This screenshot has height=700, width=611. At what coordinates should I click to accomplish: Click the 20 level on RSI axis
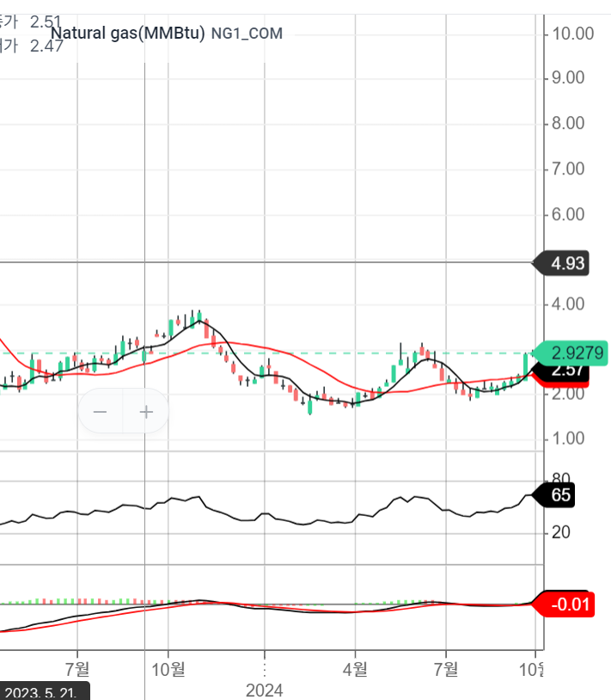point(561,532)
